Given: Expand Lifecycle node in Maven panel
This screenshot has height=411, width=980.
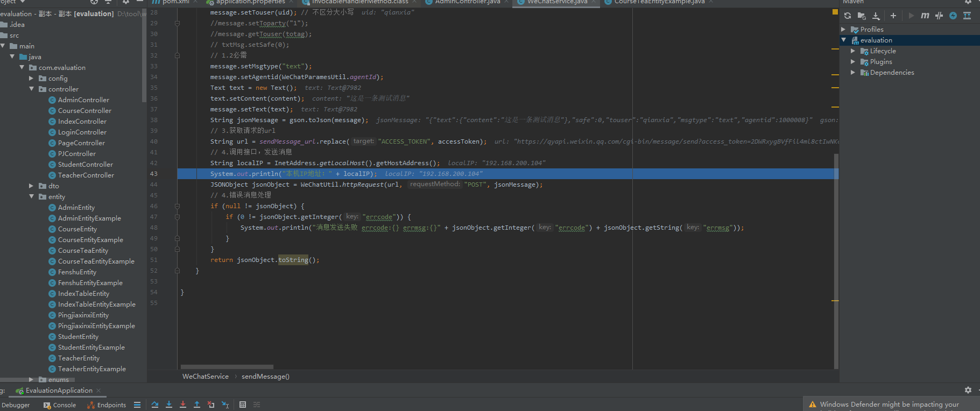Looking at the screenshot, I should 853,51.
